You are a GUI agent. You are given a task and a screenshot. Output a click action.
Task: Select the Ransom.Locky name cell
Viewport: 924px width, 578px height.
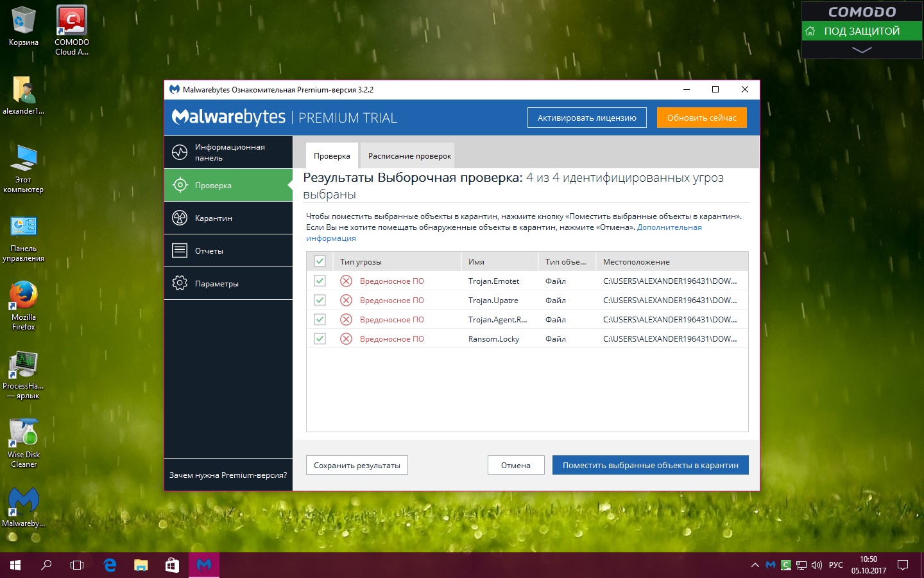point(494,338)
